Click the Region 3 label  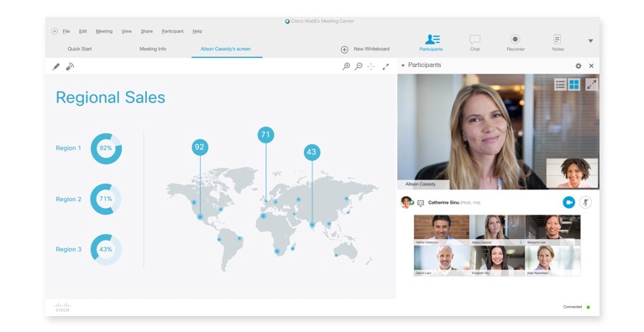[x=69, y=249]
